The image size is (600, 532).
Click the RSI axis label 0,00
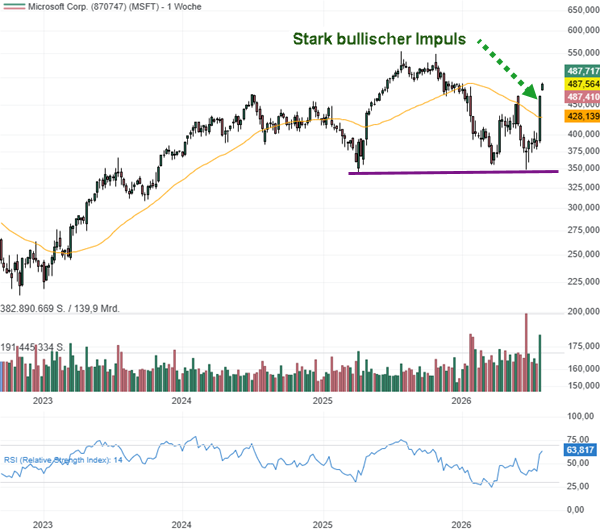pyautogui.click(x=576, y=509)
